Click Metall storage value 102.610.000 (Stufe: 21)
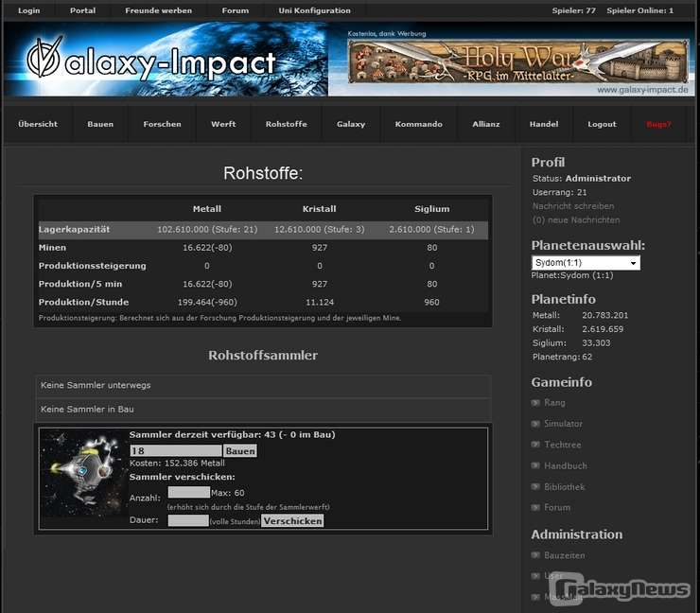The width and height of the screenshot is (700, 613). [x=207, y=230]
